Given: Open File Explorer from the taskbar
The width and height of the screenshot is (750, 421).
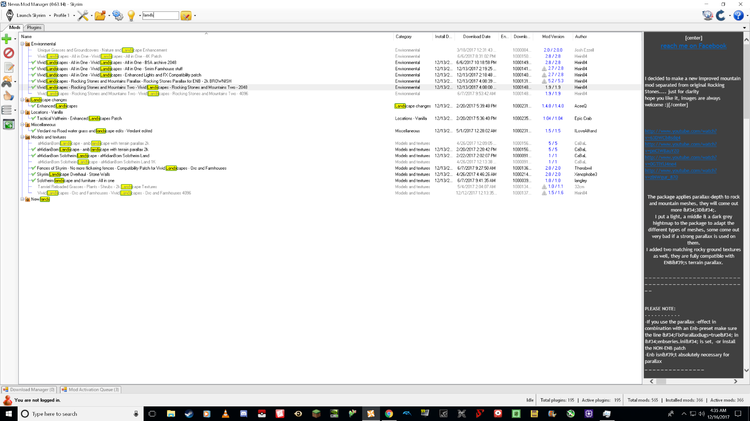Looking at the screenshot, I should coord(171,414).
